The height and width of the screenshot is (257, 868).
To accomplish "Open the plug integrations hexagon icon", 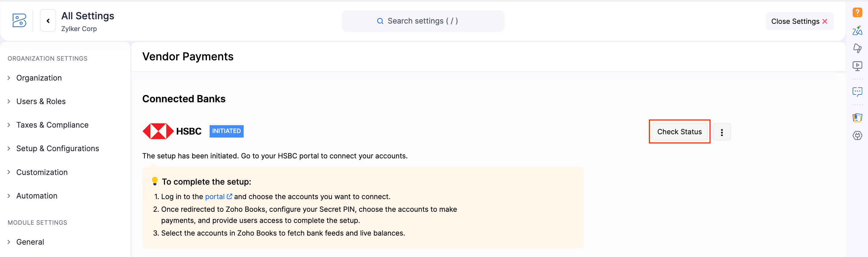I will point(857,135).
